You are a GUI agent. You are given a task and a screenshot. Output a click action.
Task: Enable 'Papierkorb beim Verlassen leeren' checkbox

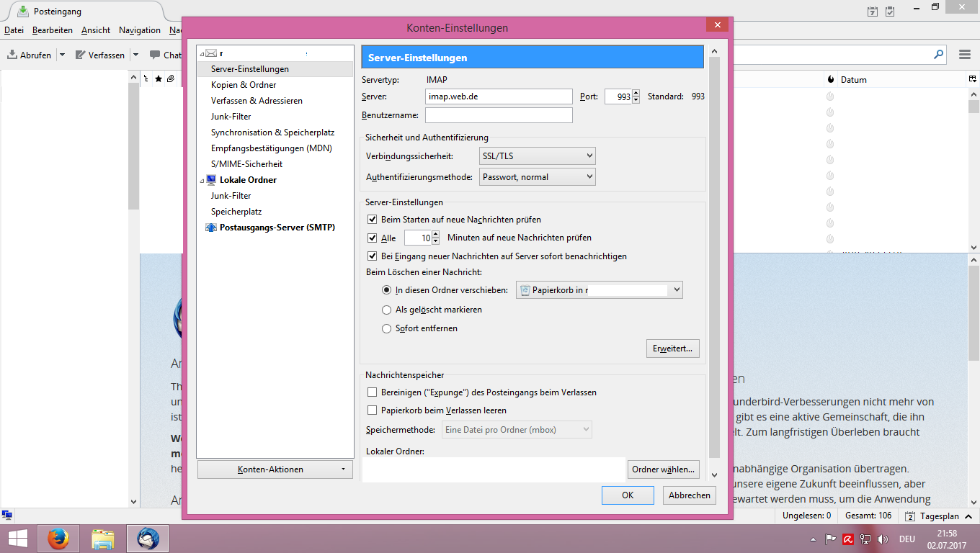373,410
